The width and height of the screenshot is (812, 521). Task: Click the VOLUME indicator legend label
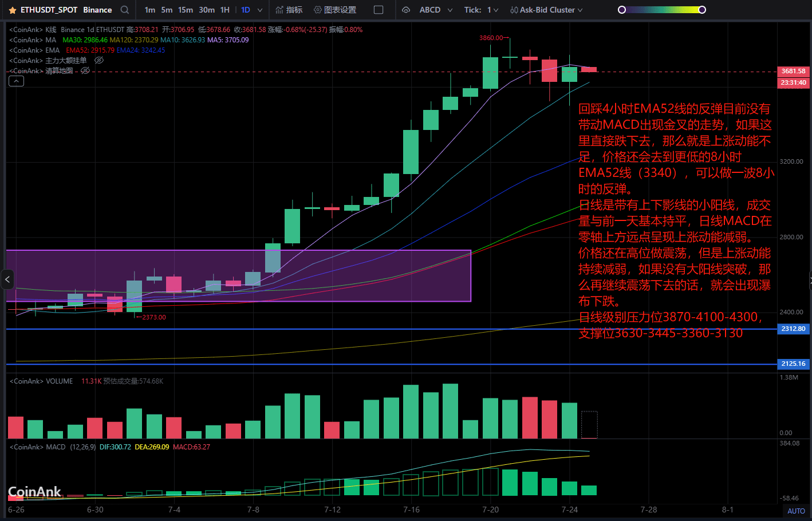pos(41,381)
